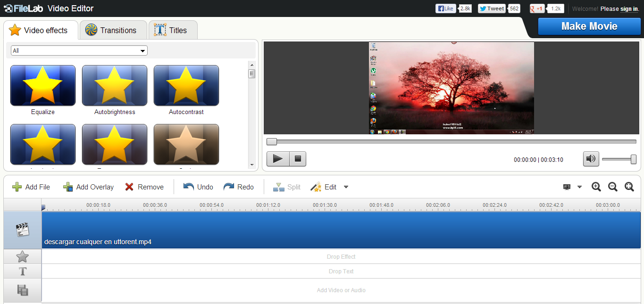Click the overlay track filmstrip icon
This screenshot has height=304, width=644.
point(22,289)
